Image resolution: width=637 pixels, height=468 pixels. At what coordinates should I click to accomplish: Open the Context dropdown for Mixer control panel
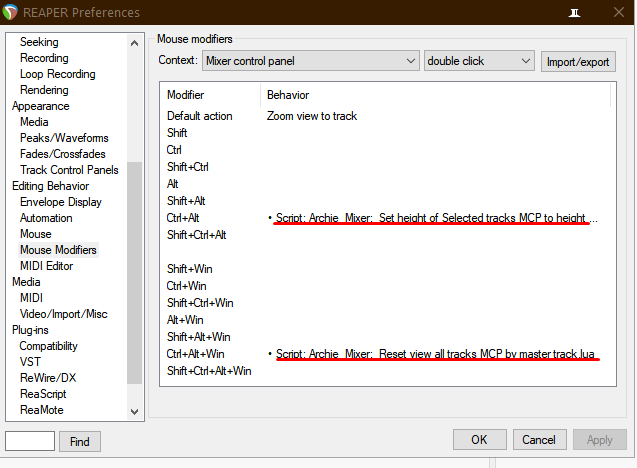tap(310, 61)
